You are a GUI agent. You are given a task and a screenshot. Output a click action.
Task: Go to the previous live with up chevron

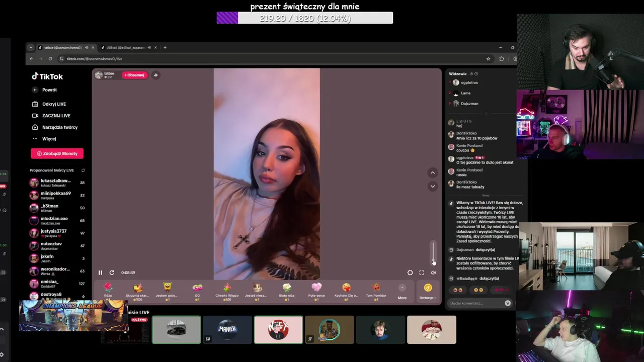click(432, 172)
